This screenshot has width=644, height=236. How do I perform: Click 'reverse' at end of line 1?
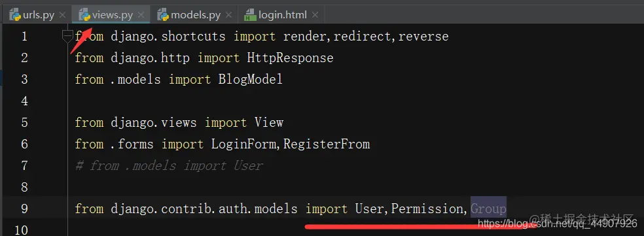click(423, 37)
